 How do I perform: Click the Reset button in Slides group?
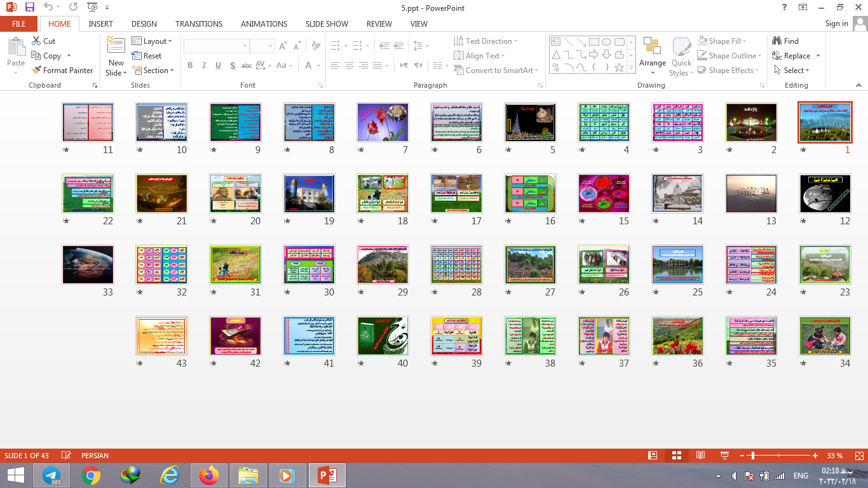pyautogui.click(x=147, y=56)
